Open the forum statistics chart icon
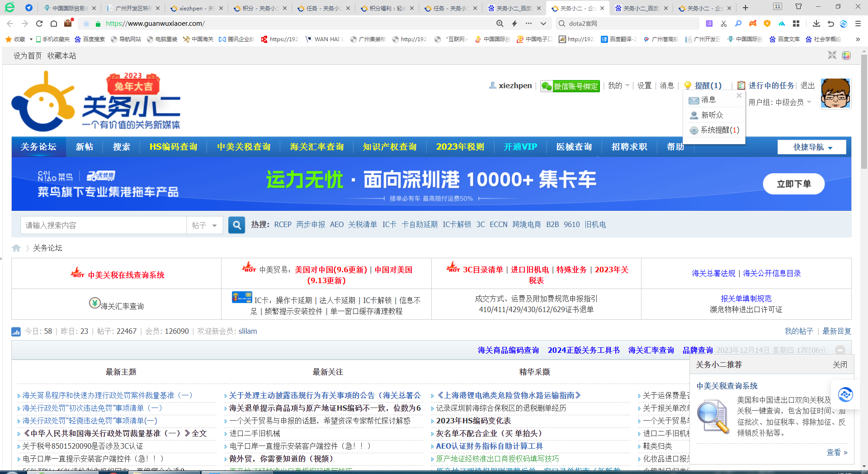The height and width of the screenshot is (474, 868). coord(16,332)
